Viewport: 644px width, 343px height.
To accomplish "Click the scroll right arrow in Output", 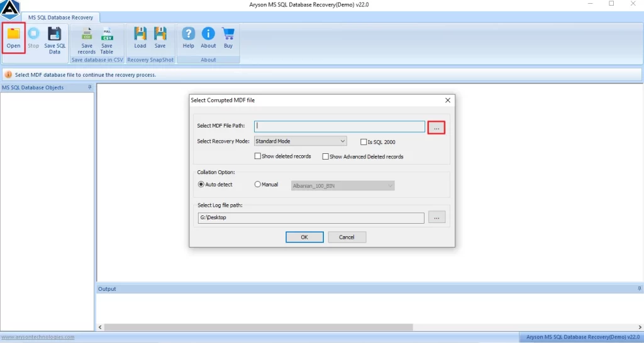I will click(x=640, y=327).
